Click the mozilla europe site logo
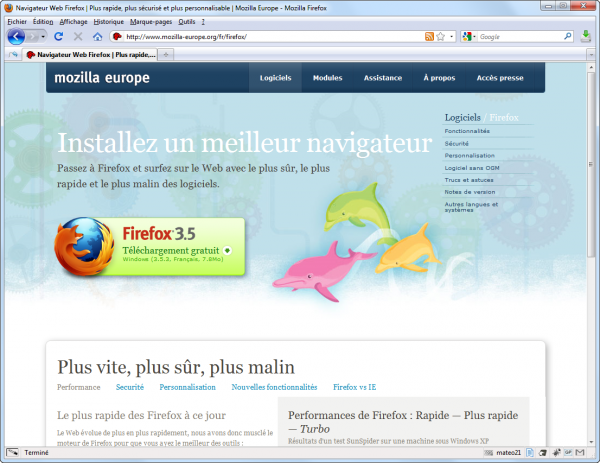 pos(102,78)
